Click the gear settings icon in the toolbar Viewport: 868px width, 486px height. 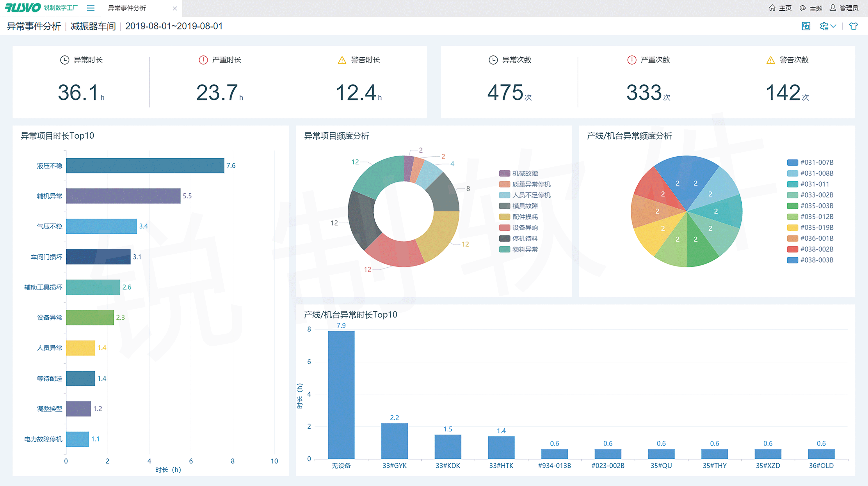[x=824, y=26]
